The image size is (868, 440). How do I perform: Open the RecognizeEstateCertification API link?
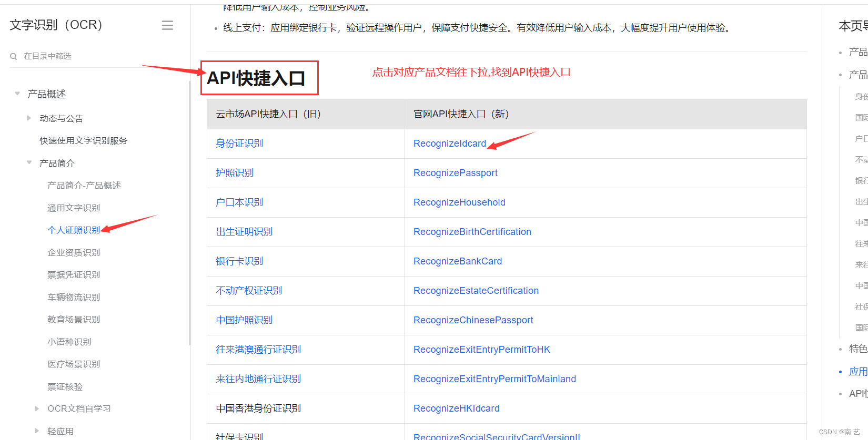[x=476, y=291]
